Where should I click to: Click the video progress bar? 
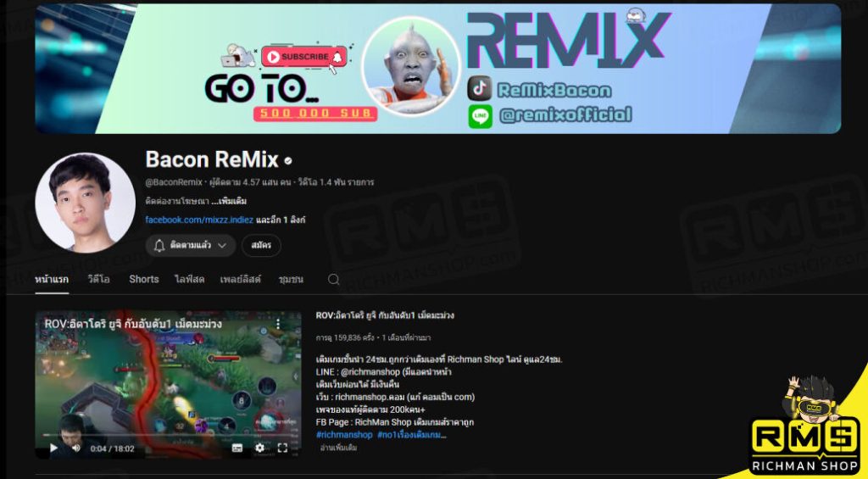click(168, 436)
